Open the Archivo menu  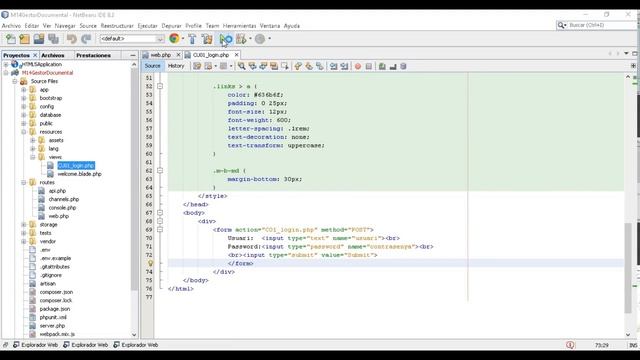(x=11, y=26)
